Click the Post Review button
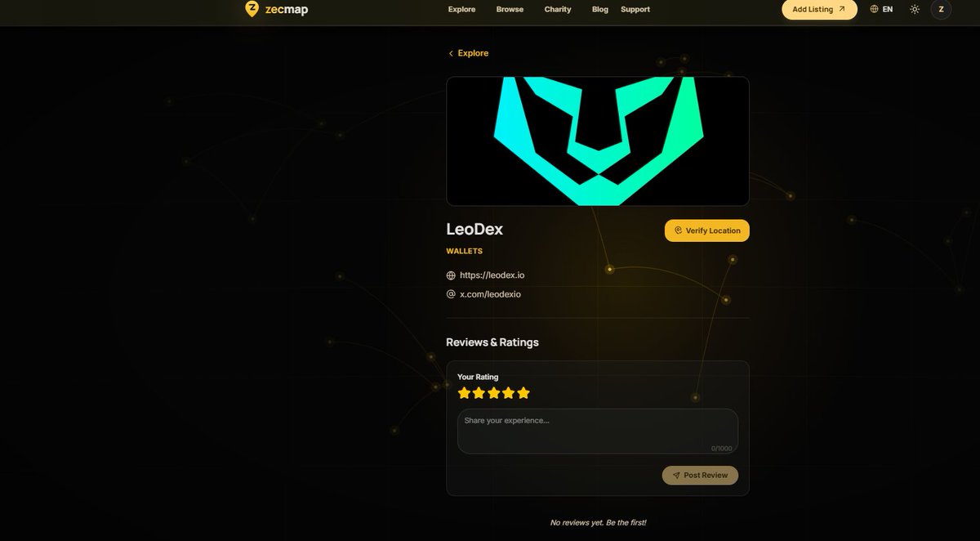The height and width of the screenshot is (541, 980). pos(700,475)
